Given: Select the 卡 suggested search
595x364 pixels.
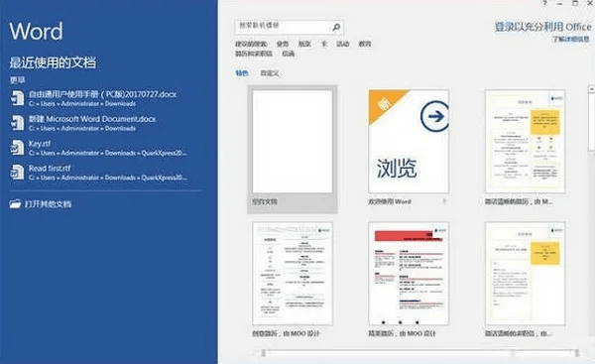Looking at the screenshot, I should (x=323, y=44).
